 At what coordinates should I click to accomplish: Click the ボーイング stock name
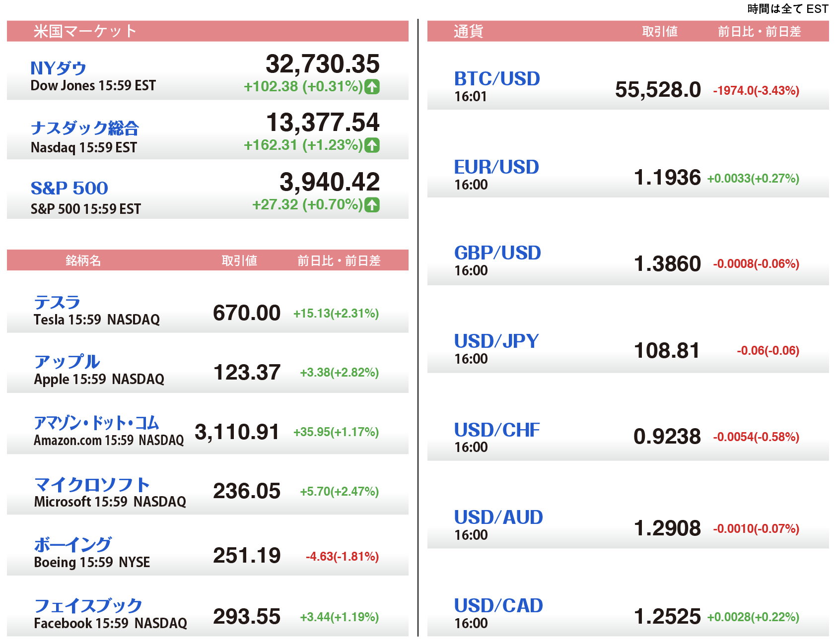(x=72, y=544)
